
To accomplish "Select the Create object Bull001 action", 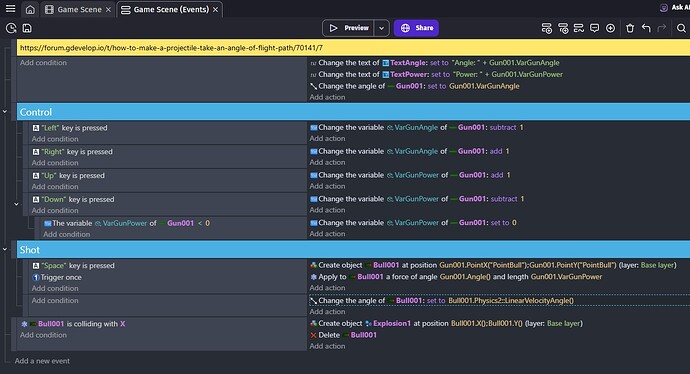I will tap(493, 265).
